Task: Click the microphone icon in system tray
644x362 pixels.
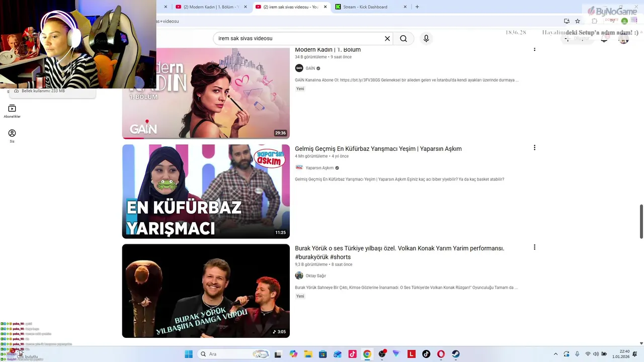Action: pos(577,354)
